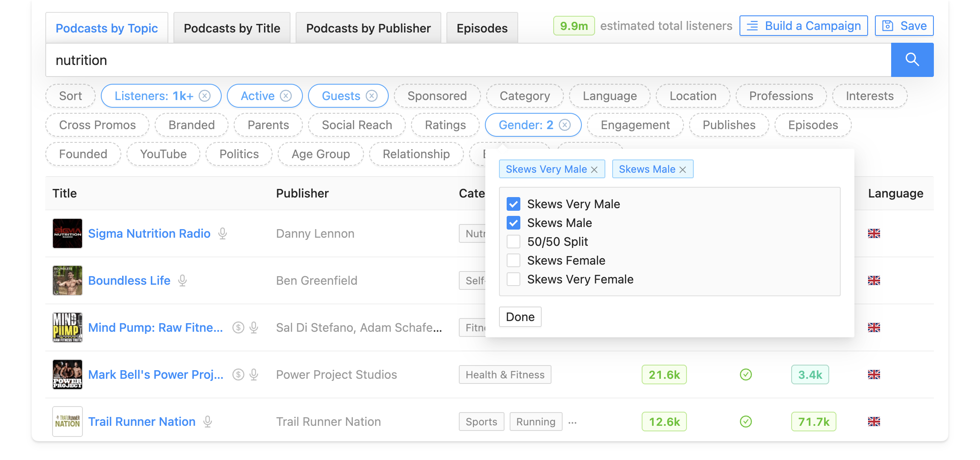Switch to the Podcasts by Title tab
Viewport: 980px width, 460px height.
(x=232, y=28)
